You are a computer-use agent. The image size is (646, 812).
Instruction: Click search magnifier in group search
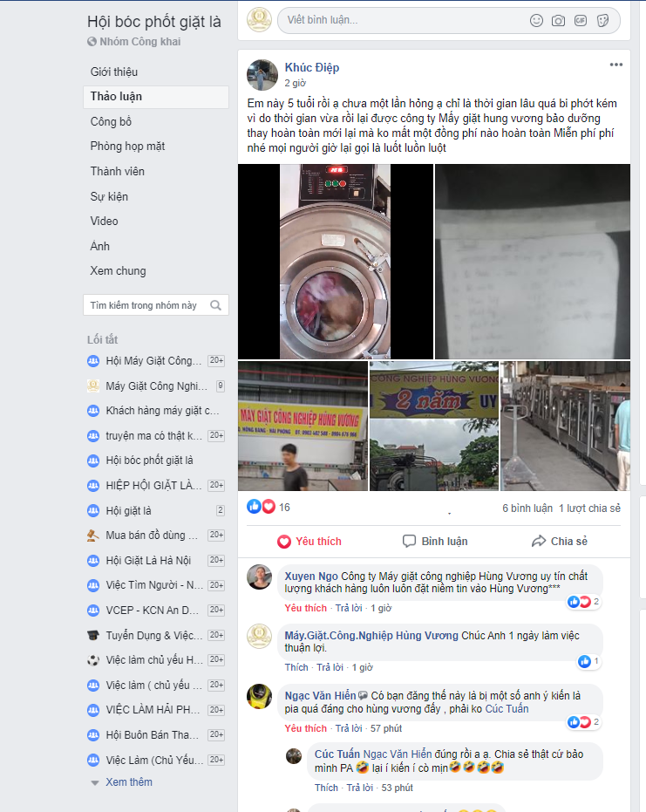point(216,305)
